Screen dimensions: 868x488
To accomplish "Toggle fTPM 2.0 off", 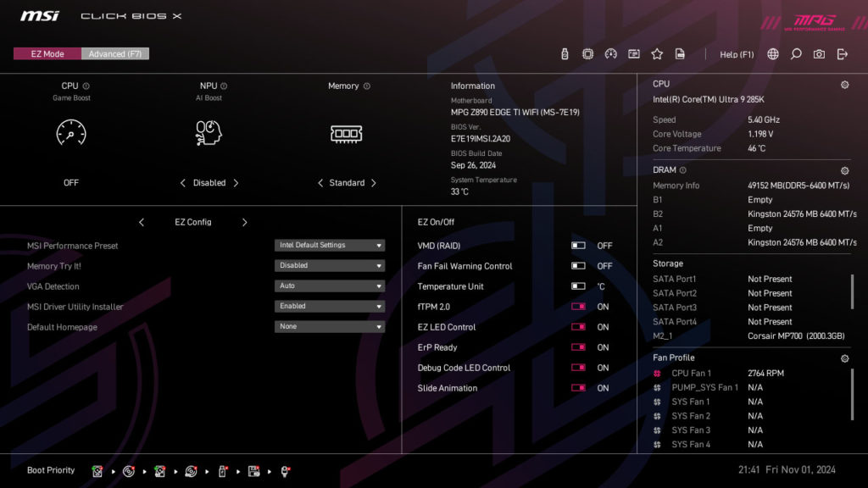I will tap(579, 307).
